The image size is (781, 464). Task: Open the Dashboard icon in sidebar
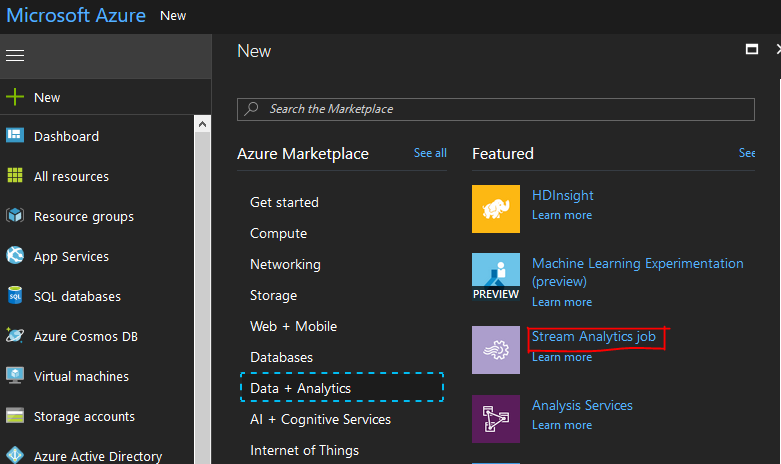(15, 135)
